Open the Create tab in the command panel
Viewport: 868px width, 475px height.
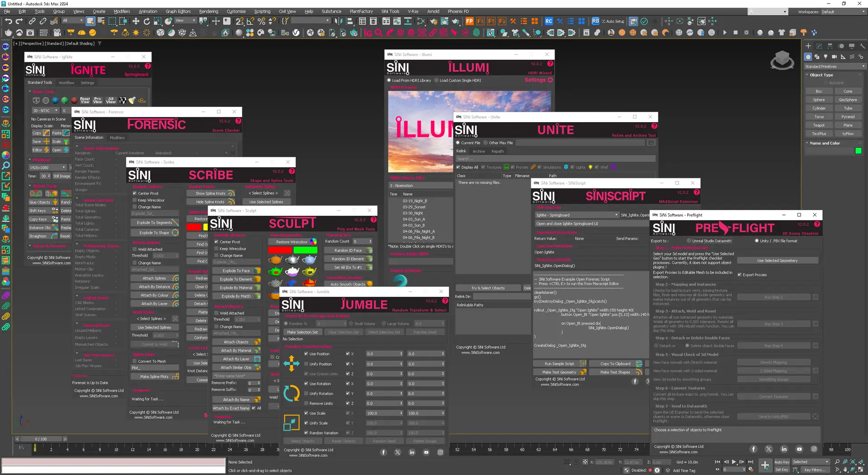808,46
